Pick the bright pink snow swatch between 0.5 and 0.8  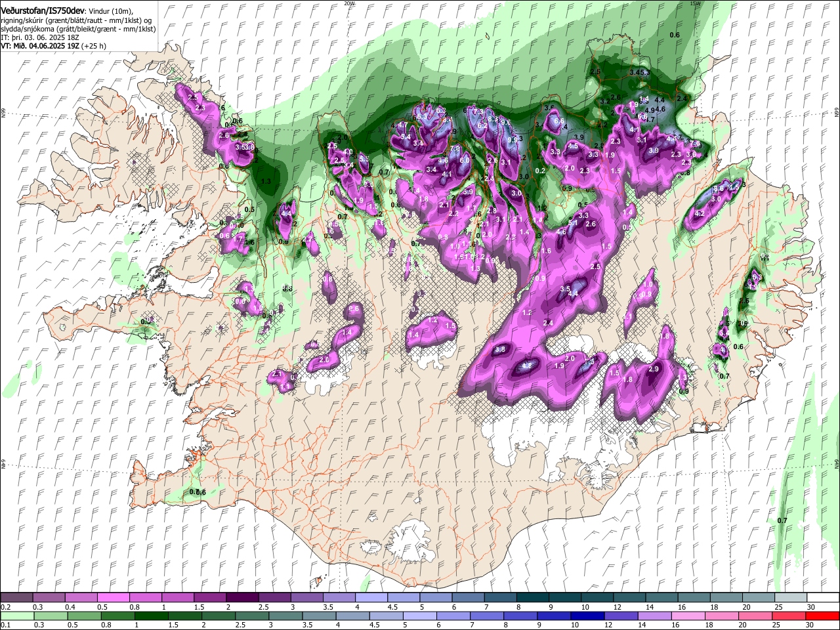coord(113,598)
